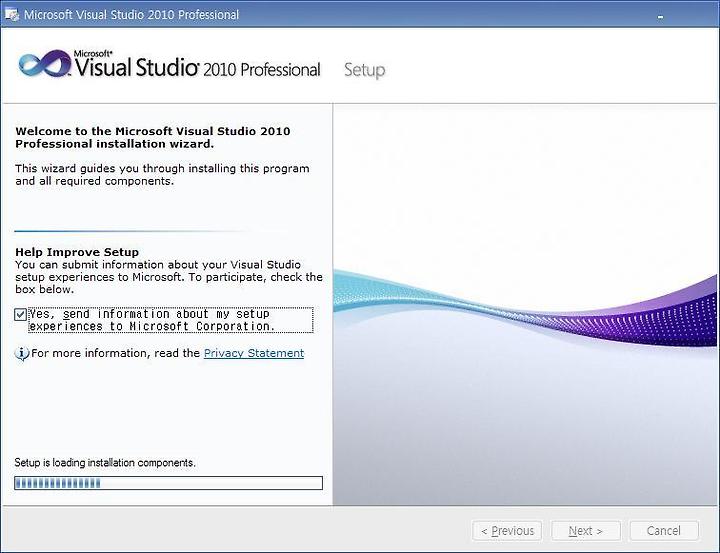The image size is (720, 553).
Task: Click the installer icon in the title bar
Action: pos(12,15)
